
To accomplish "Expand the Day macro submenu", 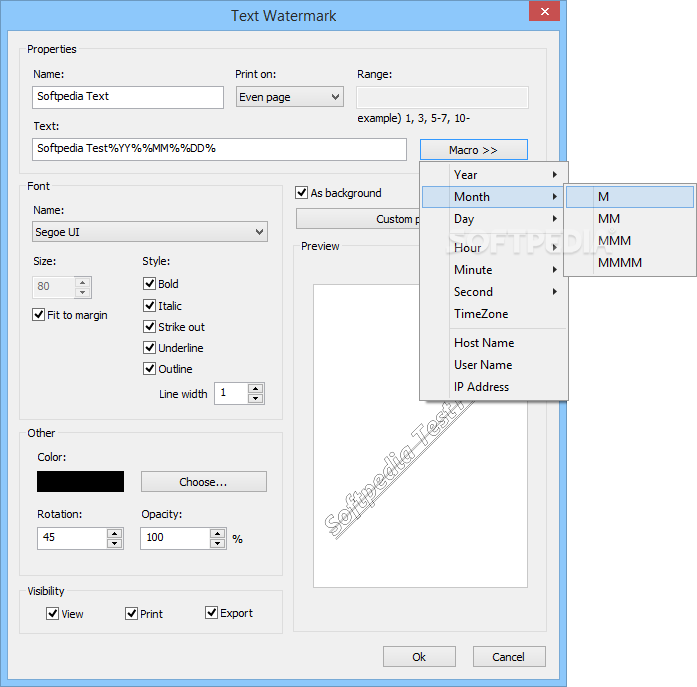I will pos(494,219).
